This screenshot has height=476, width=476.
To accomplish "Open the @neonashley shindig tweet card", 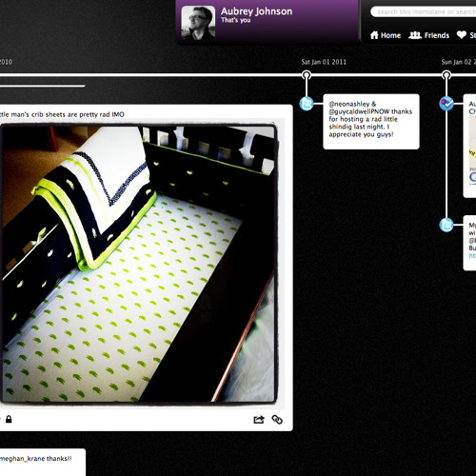I will click(x=371, y=122).
